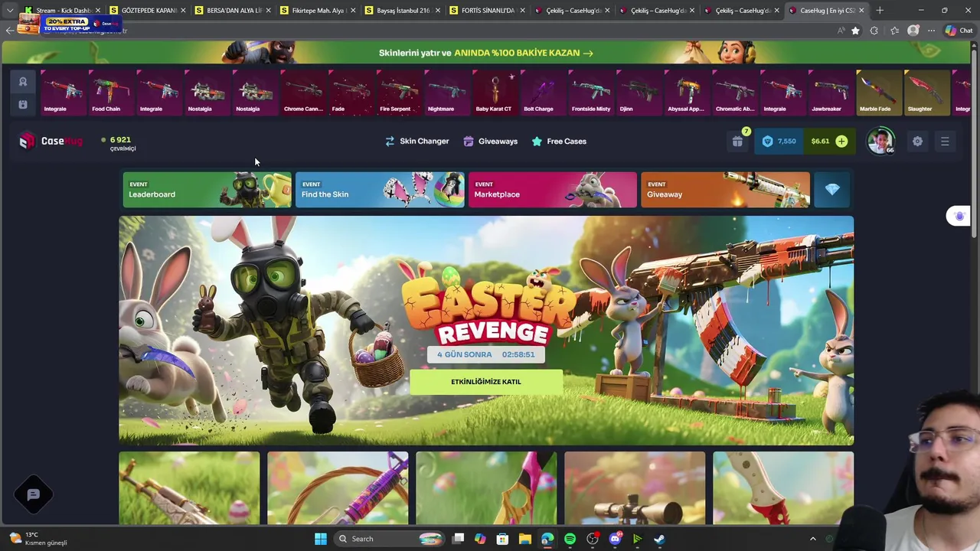Select the lower live-drops filter icon
980x551 pixels.
pos(23,104)
